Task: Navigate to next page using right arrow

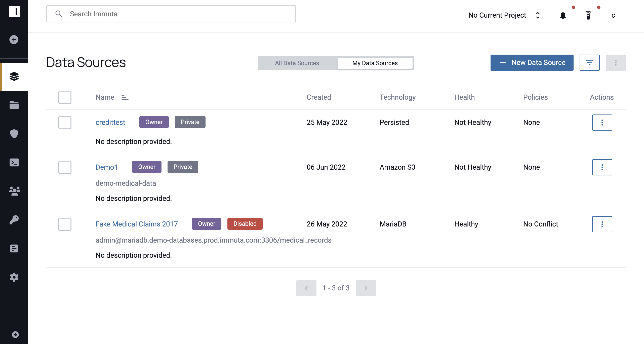Action: (365, 288)
